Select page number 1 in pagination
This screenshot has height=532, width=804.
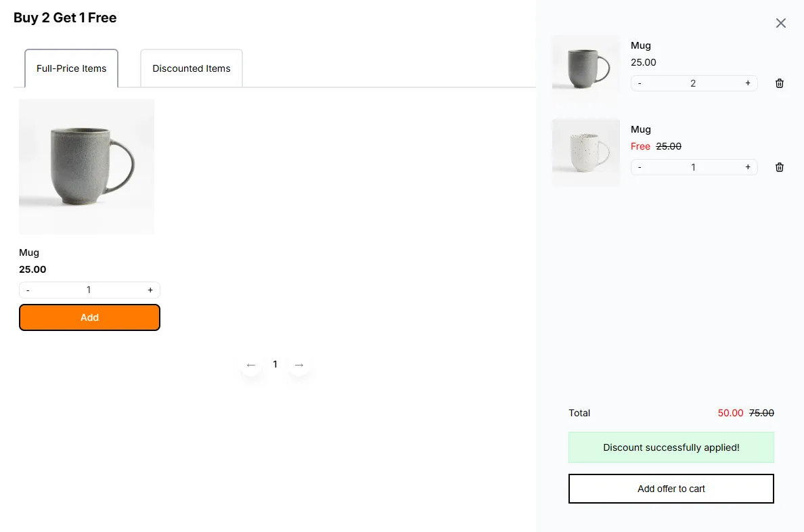pos(275,364)
